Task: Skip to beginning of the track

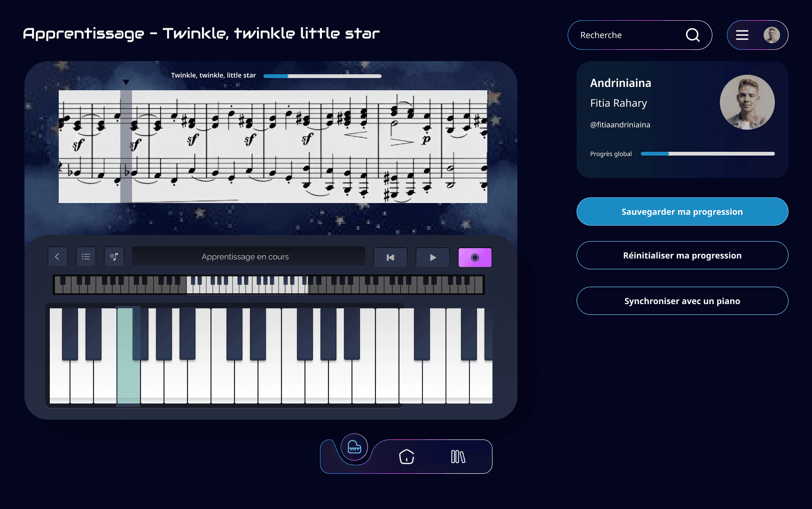Action: tap(390, 258)
